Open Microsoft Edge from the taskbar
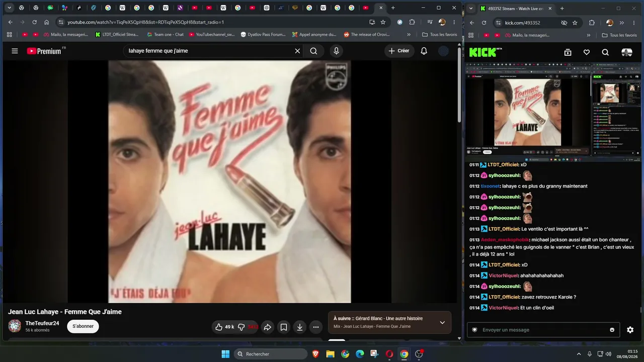Screen dimensions: 644x362 click(360, 354)
